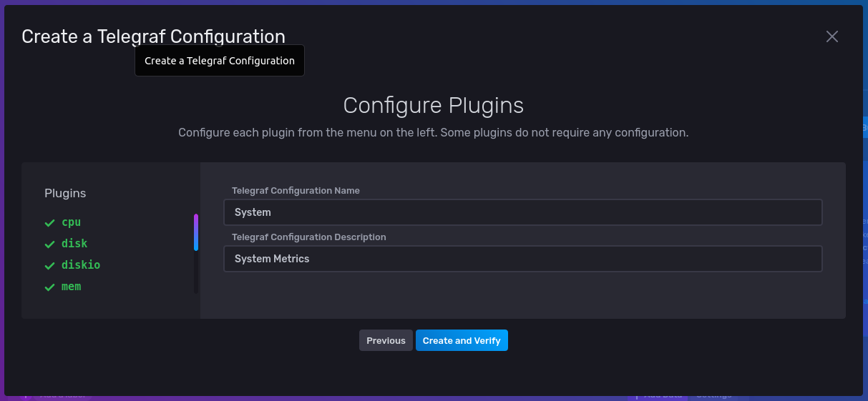Open the disk plugin name in the list

click(x=74, y=244)
